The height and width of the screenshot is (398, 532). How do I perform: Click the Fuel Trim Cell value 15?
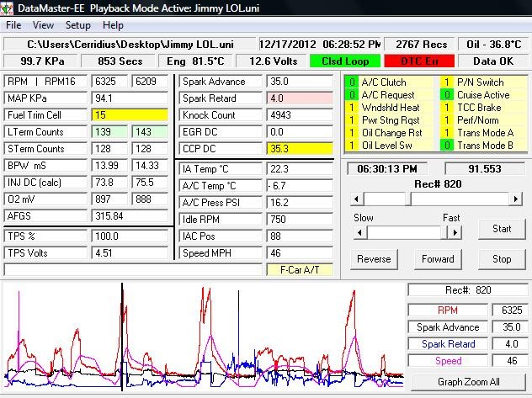(130, 115)
